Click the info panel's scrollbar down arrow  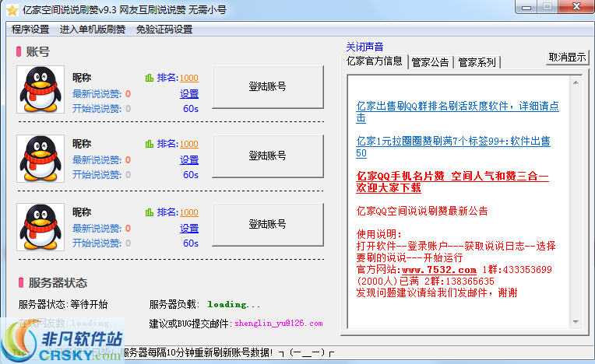[577, 322]
